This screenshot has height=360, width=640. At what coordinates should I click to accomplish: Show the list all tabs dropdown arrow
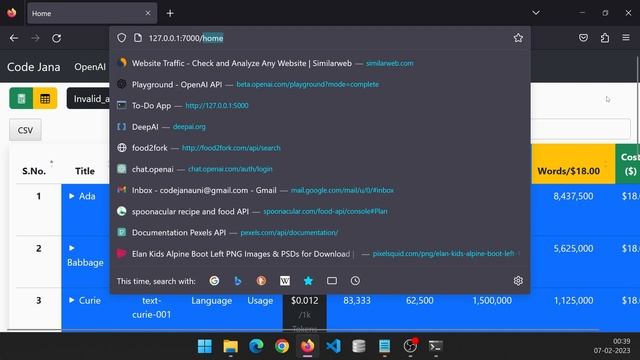[x=536, y=13]
